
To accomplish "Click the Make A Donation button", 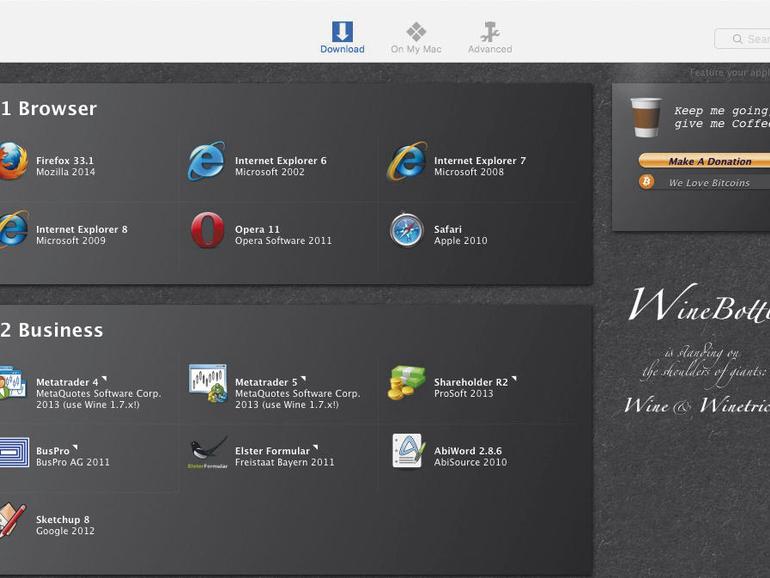I will (704, 161).
